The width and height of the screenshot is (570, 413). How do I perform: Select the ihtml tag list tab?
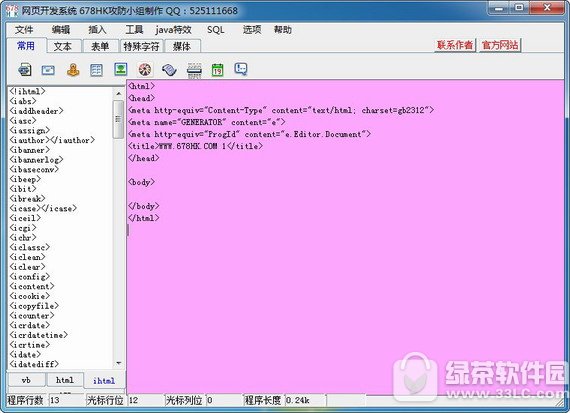point(104,380)
